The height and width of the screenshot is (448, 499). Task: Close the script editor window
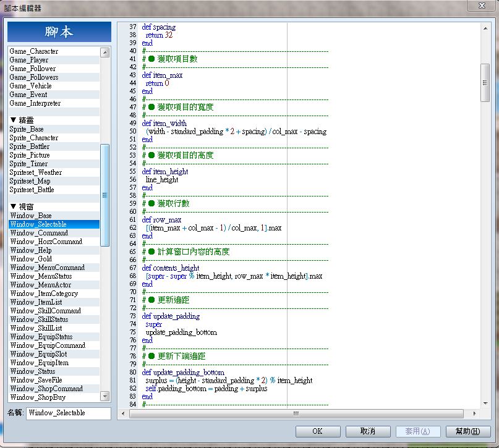point(482,6)
